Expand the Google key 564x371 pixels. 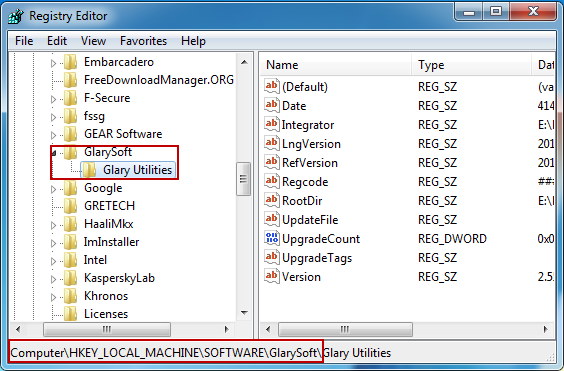[x=54, y=189]
